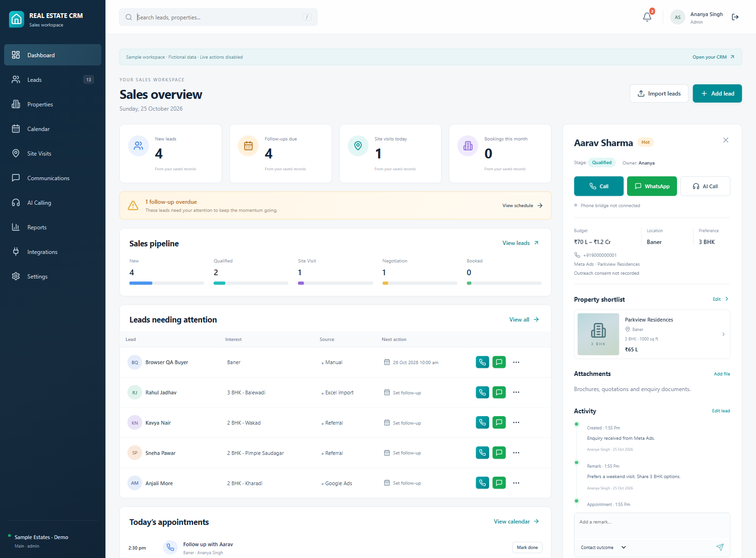The image size is (756, 558).
Task: Call Browser QA Buyer using phone icon
Action: tap(482, 362)
